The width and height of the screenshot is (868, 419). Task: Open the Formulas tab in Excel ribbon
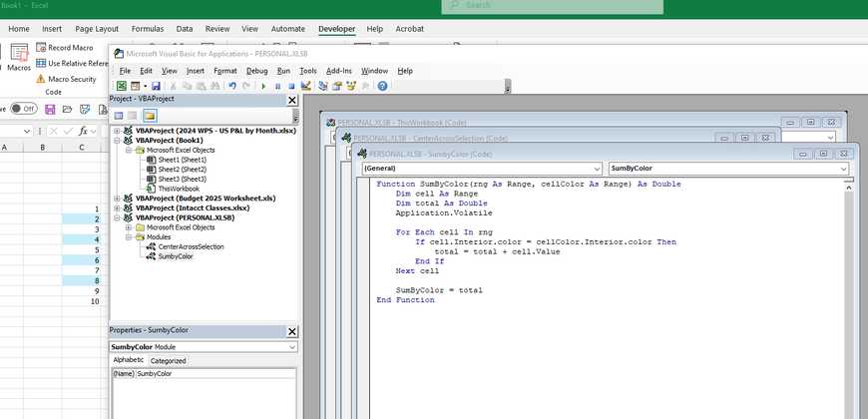[148, 29]
